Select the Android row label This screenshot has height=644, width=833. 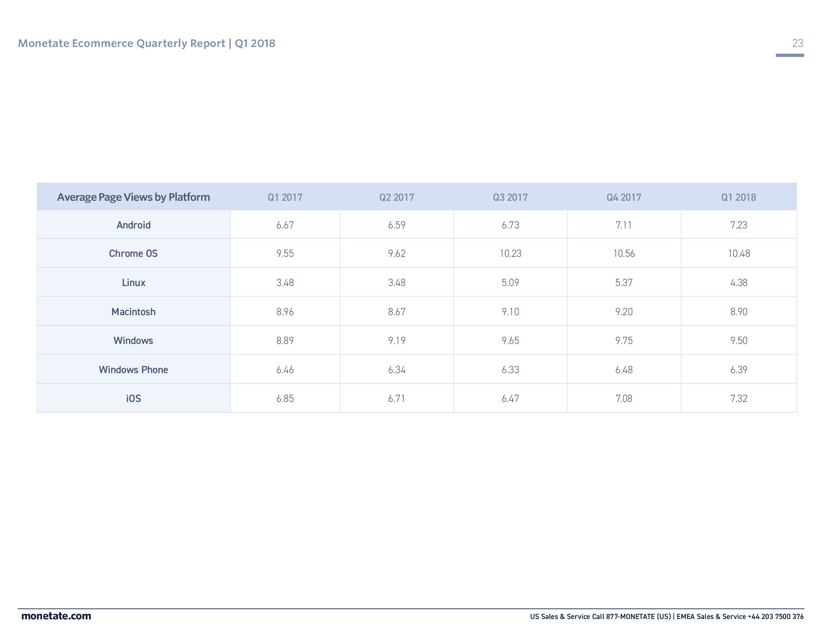click(133, 225)
